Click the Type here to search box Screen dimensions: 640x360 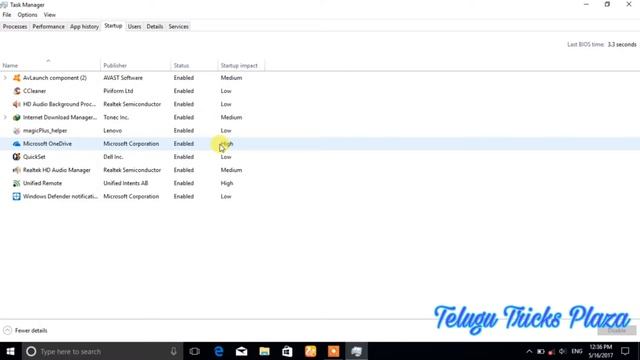click(102, 351)
